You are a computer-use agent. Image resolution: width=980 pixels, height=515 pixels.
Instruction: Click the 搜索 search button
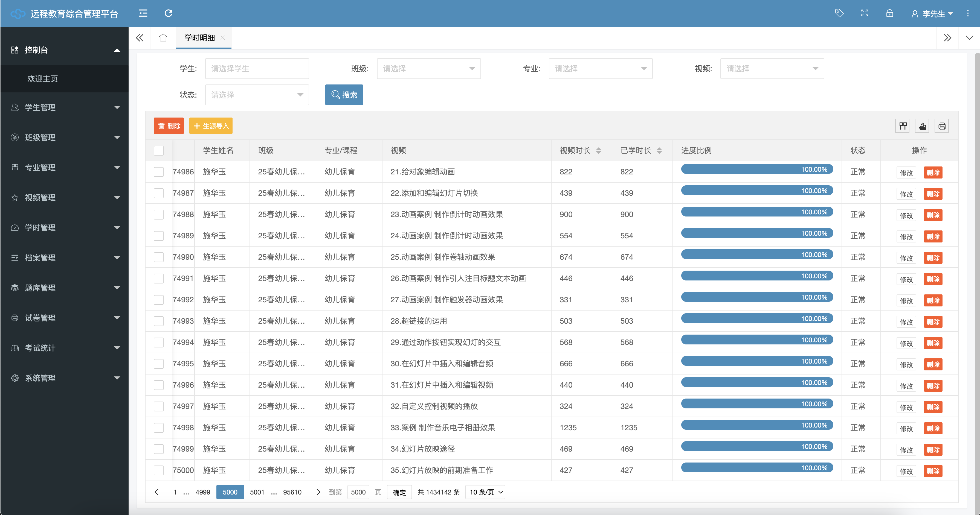coord(344,95)
